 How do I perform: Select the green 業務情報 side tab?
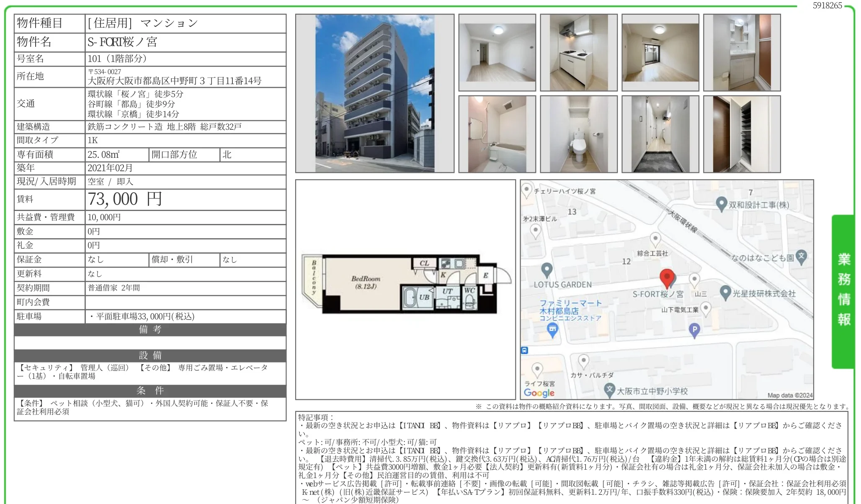[843, 291]
